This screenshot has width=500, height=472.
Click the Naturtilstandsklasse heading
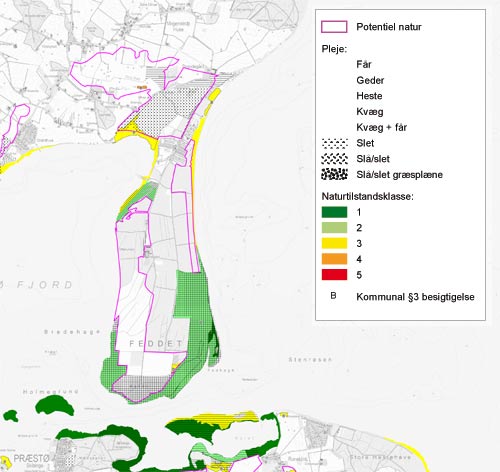367,196
